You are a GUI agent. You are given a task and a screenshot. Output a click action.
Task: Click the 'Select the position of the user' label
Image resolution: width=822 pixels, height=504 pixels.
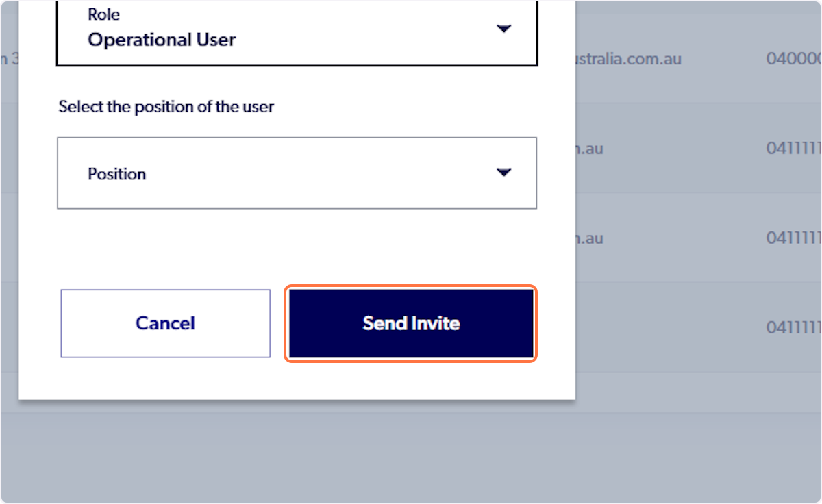166,106
